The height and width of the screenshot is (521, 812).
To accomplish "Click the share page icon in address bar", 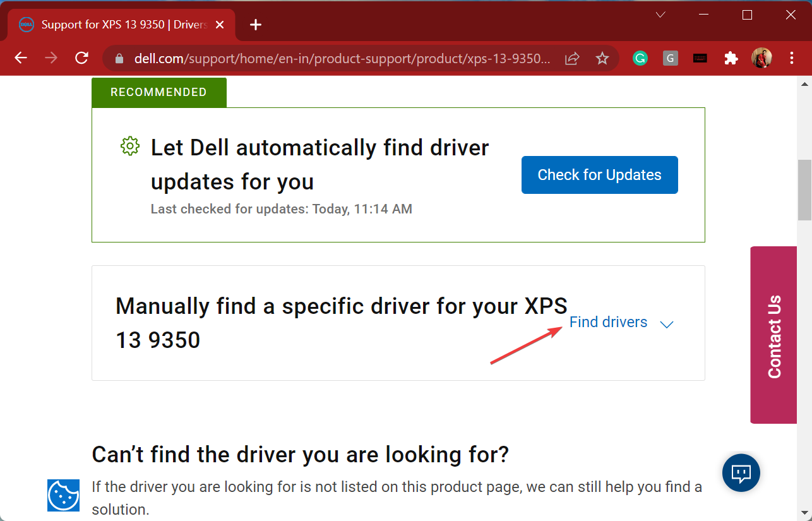I will pyautogui.click(x=572, y=59).
